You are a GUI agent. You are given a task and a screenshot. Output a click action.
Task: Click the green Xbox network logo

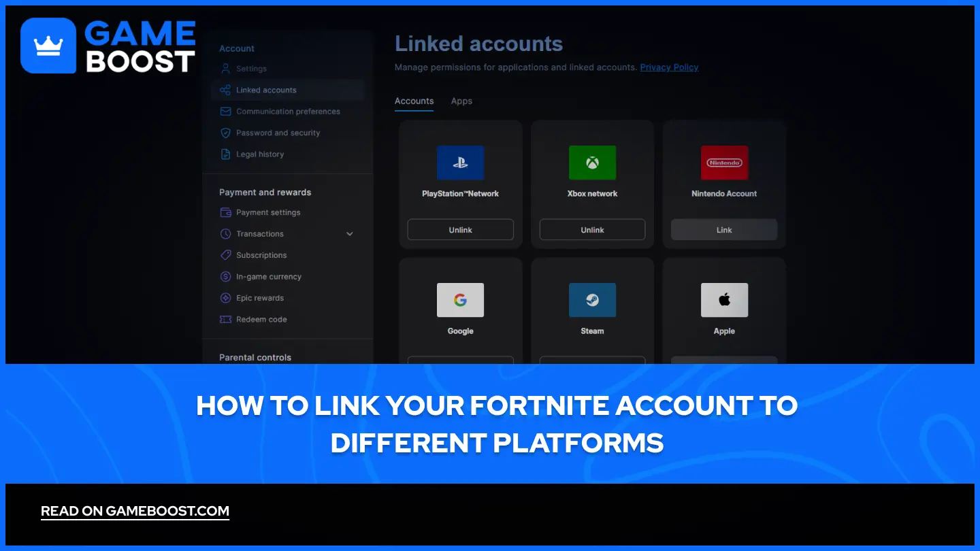coord(592,163)
